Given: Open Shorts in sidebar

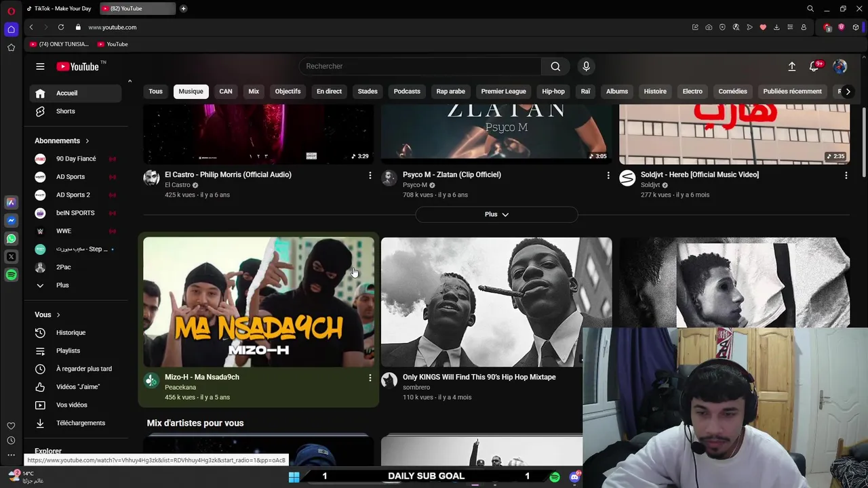Looking at the screenshot, I should (76, 111).
